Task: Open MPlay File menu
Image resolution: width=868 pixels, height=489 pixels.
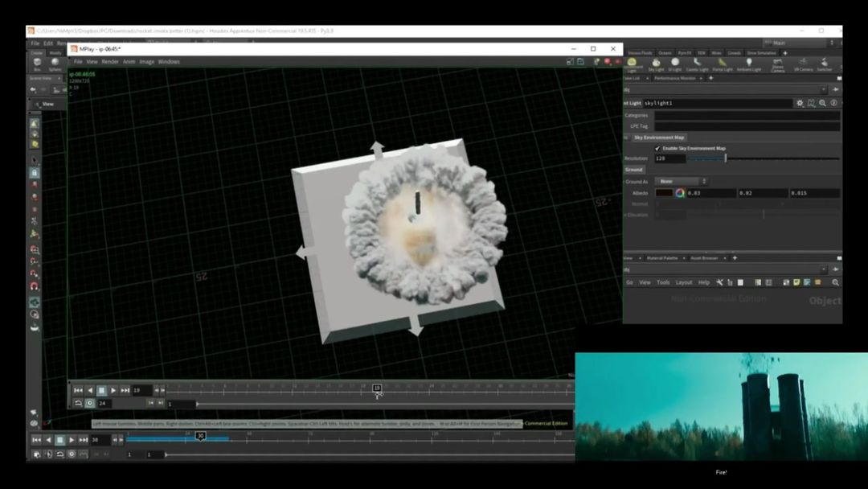Action: (x=78, y=61)
